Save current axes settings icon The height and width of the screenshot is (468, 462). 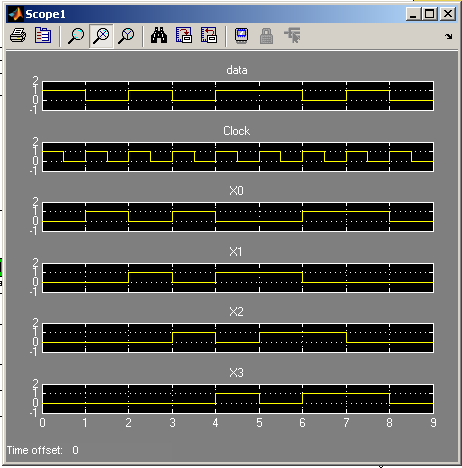click(x=184, y=35)
